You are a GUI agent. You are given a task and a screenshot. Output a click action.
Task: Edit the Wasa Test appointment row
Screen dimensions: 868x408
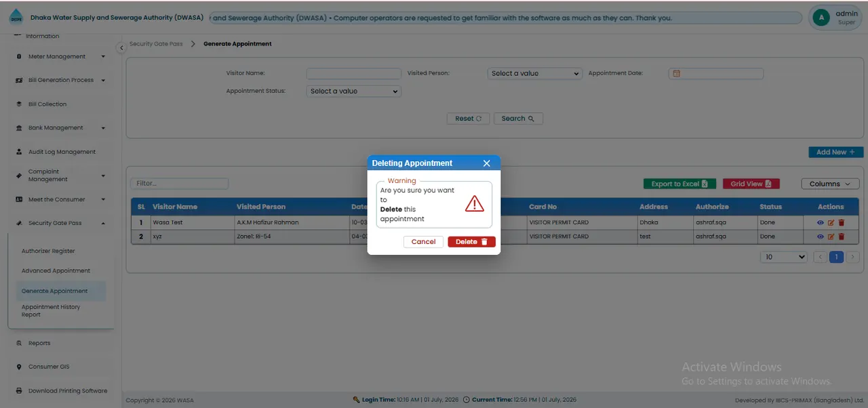tap(831, 222)
